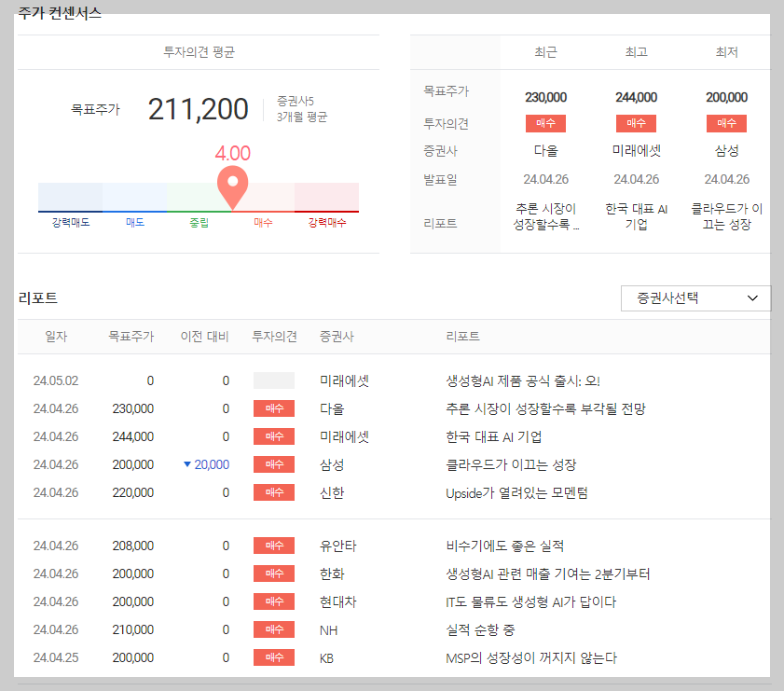Click the date 24.05.02 in first row
The width and height of the screenshot is (784, 691).
click(x=56, y=381)
